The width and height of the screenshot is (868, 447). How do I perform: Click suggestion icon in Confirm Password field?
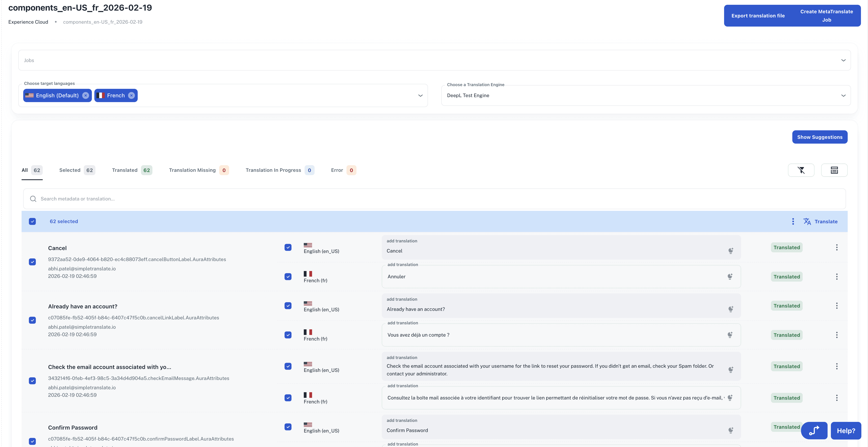pyautogui.click(x=731, y=430)
